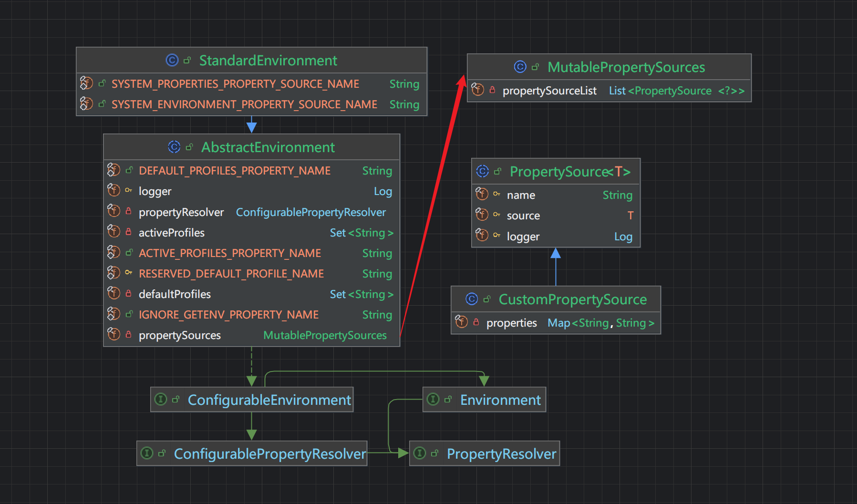The height and width of the screenshot is (504, 857).
Task: Click the class icon beside CustomPropertySource
Action: [x=472, y=299]
